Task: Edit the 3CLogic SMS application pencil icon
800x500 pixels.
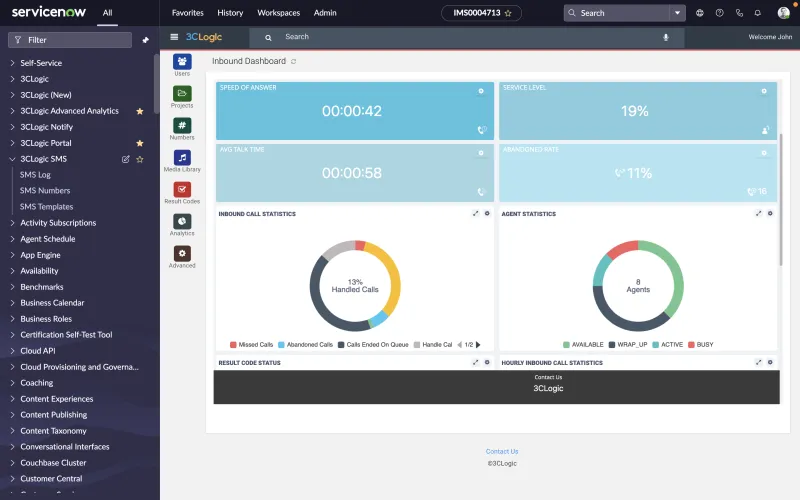Action: pos(126,159)
